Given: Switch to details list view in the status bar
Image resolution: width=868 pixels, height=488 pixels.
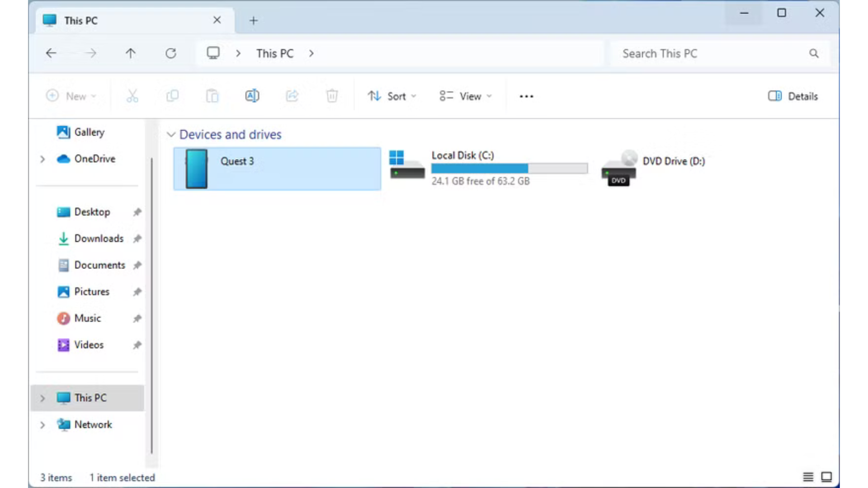Looking at the screenshot, I should click(x=808, y=477).
